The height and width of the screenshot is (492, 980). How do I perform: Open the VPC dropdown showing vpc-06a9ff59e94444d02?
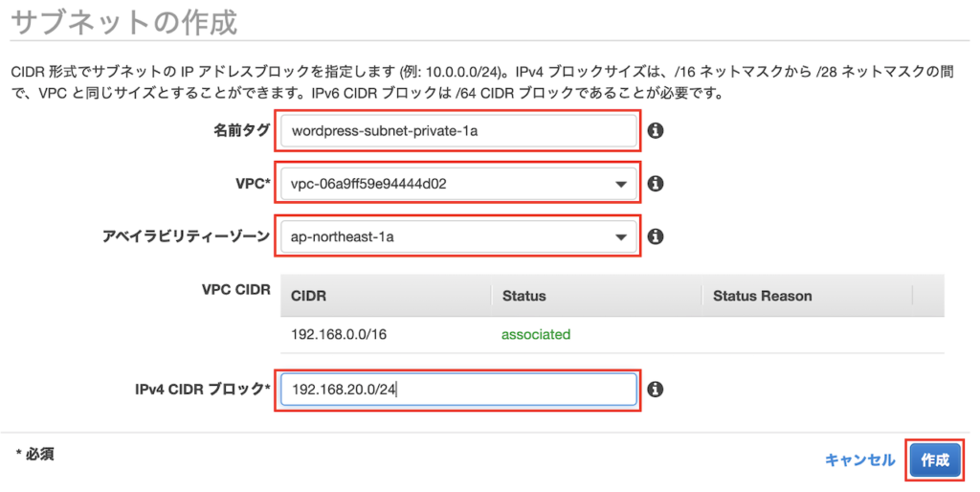point(458,183)
